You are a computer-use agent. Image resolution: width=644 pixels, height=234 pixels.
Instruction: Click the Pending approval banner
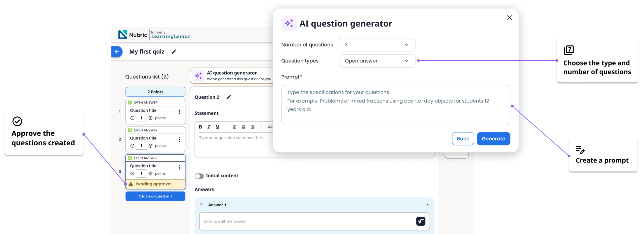pos(155,184)
